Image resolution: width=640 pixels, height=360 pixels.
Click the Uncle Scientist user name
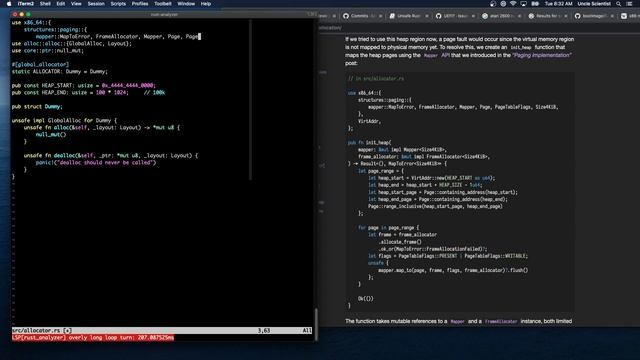pyautogui.click(x=594, y=4)
